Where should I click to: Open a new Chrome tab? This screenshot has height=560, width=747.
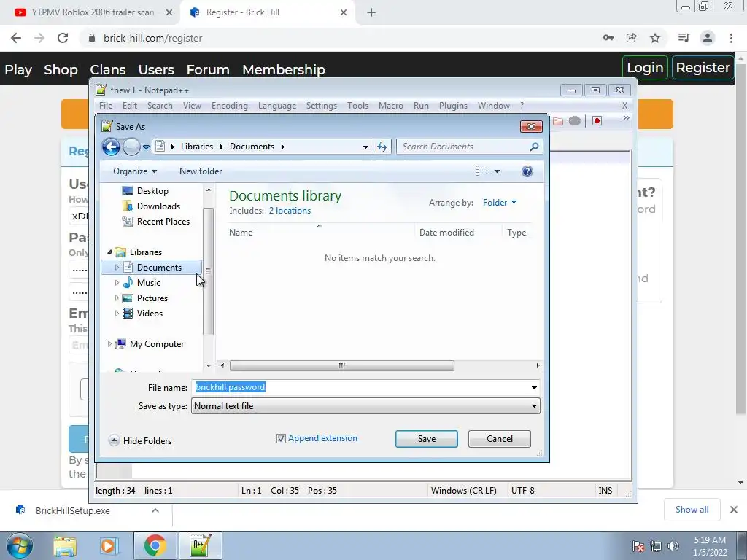371,13
